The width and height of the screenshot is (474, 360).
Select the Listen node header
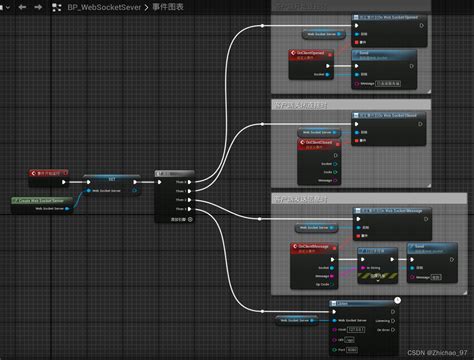point(364,304)
